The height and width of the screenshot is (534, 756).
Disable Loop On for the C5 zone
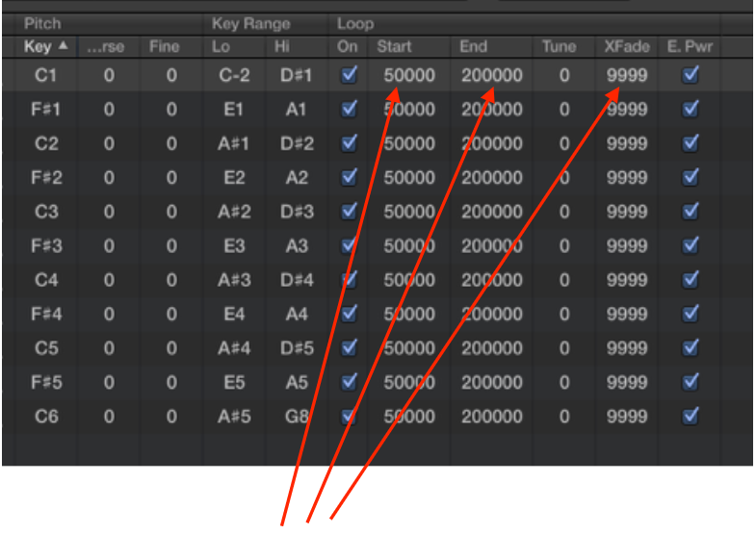pos(349,348)
